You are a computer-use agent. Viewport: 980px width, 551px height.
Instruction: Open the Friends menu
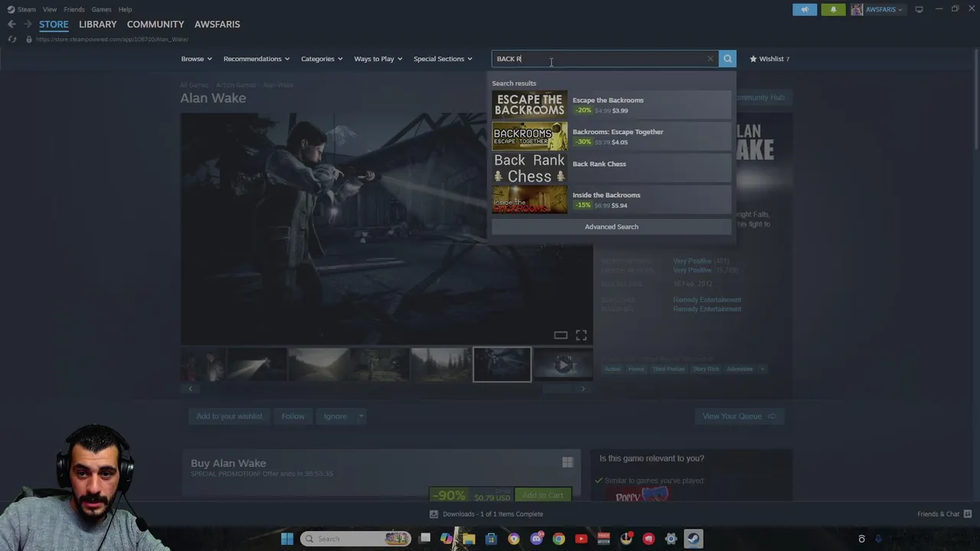(74, 9)
